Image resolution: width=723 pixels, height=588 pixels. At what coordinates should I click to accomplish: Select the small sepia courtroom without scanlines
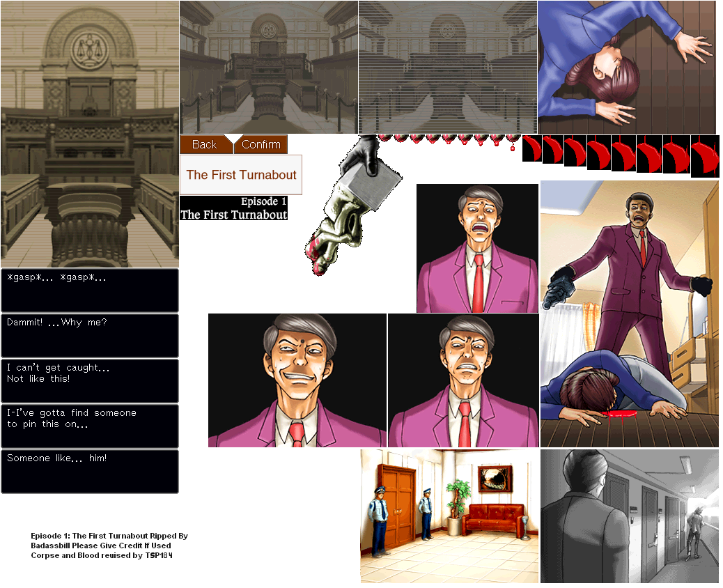[269, 68]
